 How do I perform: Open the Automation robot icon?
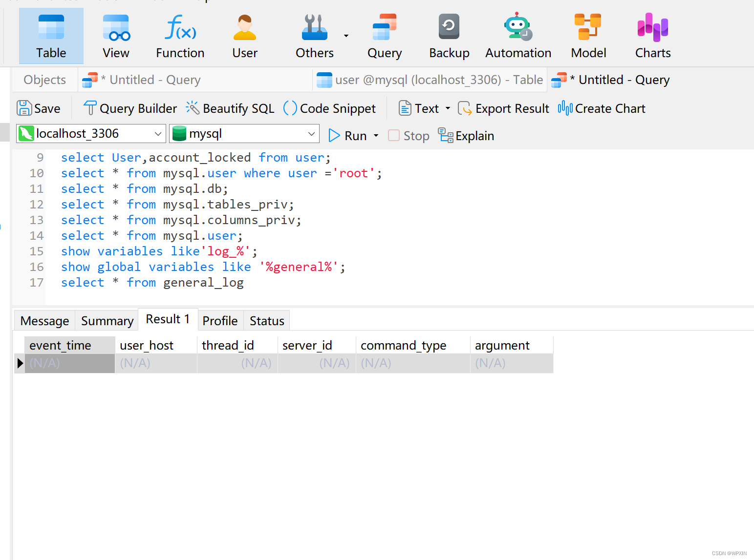click(518, 36)
